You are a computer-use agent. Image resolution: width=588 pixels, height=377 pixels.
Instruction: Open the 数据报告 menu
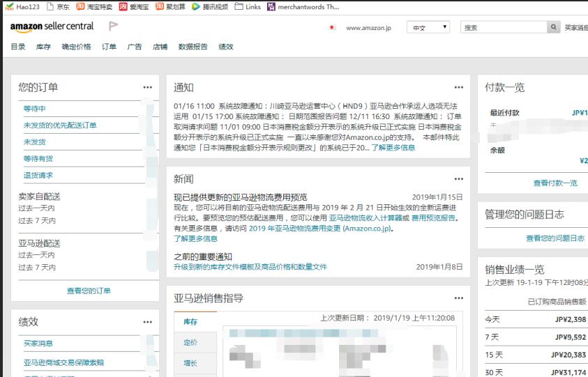pos(193,47)
